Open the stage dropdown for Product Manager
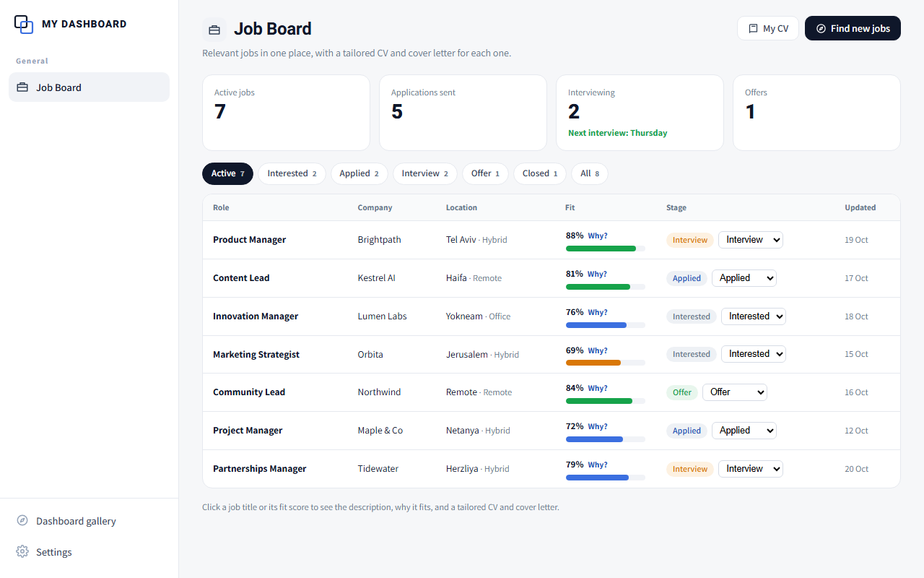The width and height of the screenshot is (924, 578). [751, 240]
